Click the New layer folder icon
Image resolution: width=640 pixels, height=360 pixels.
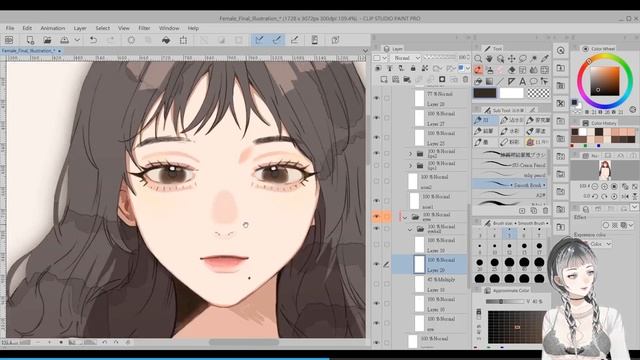407,80
